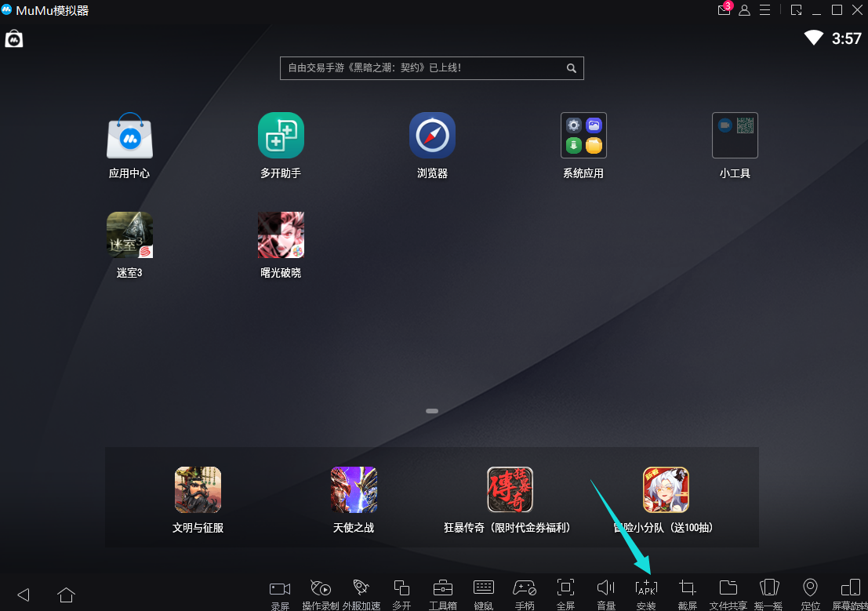Open 操作录制 macro recorder
Screen dimensions: 868x611
pos(321,595)
